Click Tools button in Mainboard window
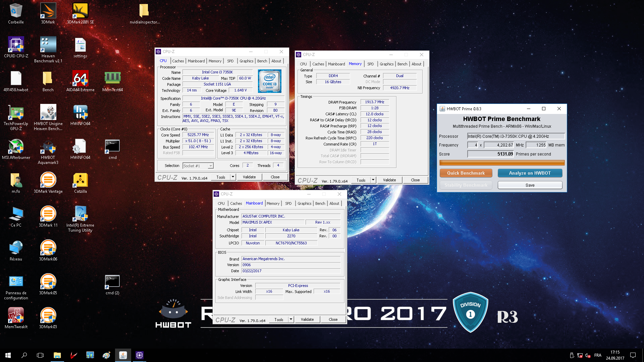Viewport: 644px width, 362px height. coord(279,319)
